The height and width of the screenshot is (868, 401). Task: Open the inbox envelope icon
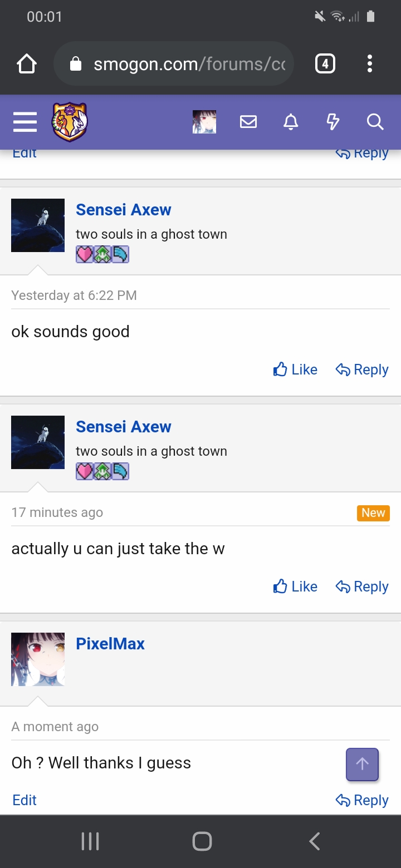248,122
